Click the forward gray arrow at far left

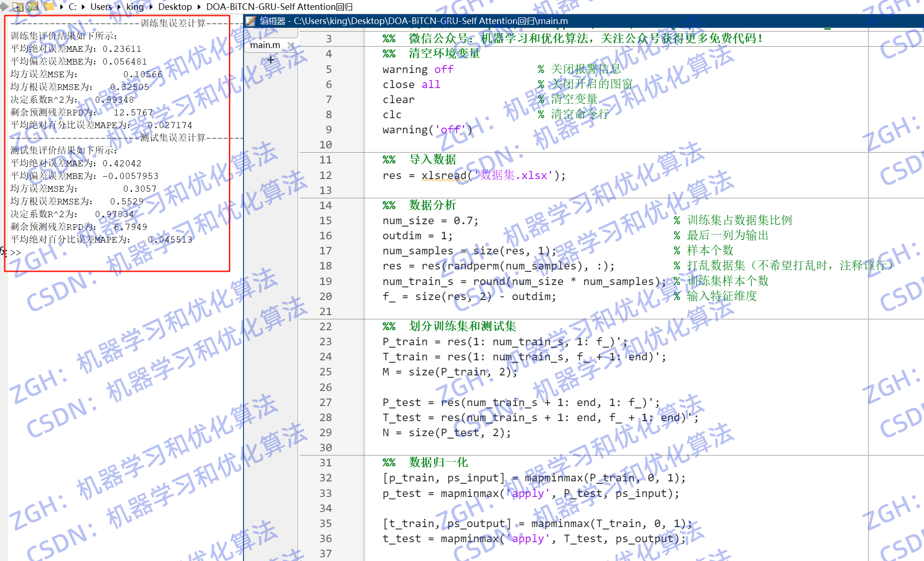point(4,7)
